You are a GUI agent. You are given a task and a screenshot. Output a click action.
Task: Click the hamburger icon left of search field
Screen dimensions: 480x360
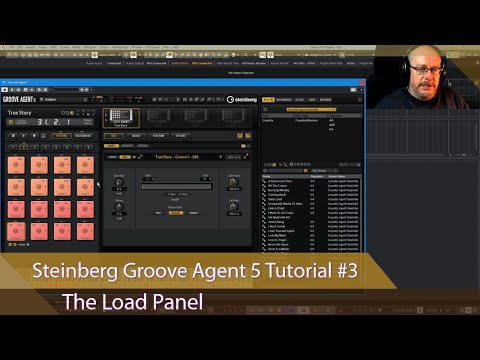[265, 170]
